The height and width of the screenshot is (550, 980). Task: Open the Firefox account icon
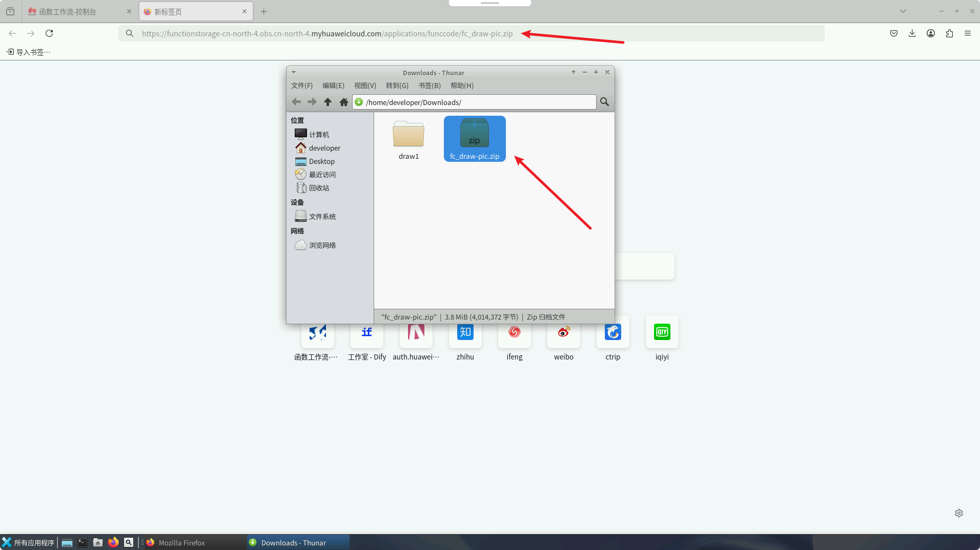coord(930,33)
